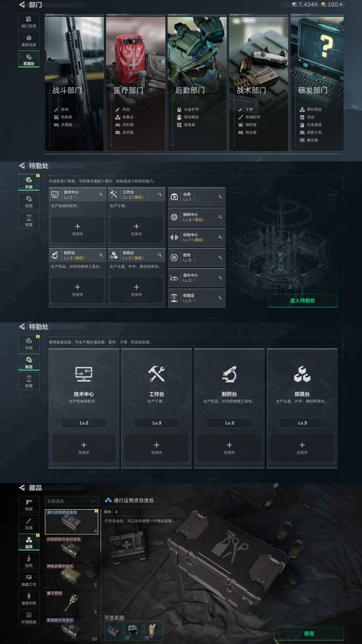This screenshot has width=362, height=644.
Task: Click the helmet reward icon under 可选奖励
Action: pyautogui.click(x=133, y=630)
